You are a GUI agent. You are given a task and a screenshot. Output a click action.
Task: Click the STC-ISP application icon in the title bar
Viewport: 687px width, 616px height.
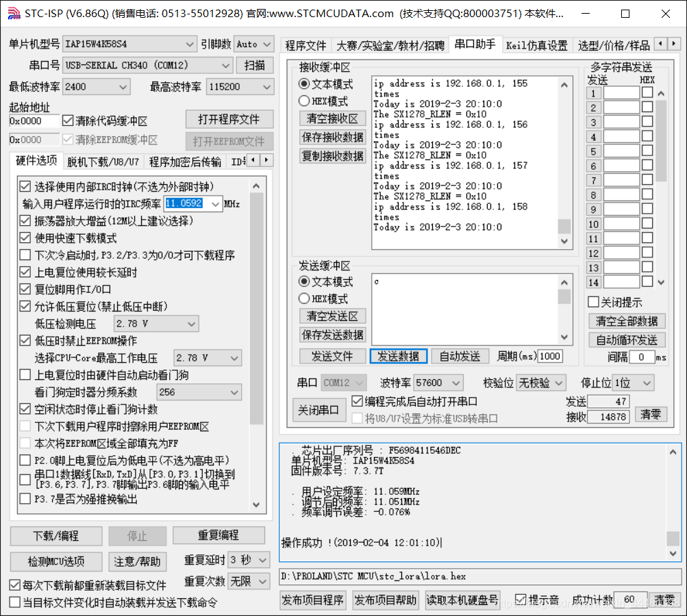(14, 12)
